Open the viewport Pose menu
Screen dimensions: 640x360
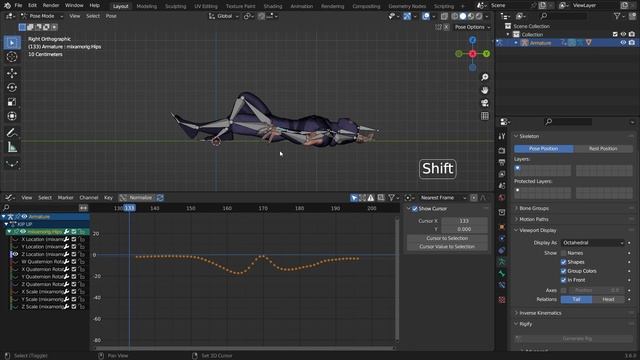[111, 16]
